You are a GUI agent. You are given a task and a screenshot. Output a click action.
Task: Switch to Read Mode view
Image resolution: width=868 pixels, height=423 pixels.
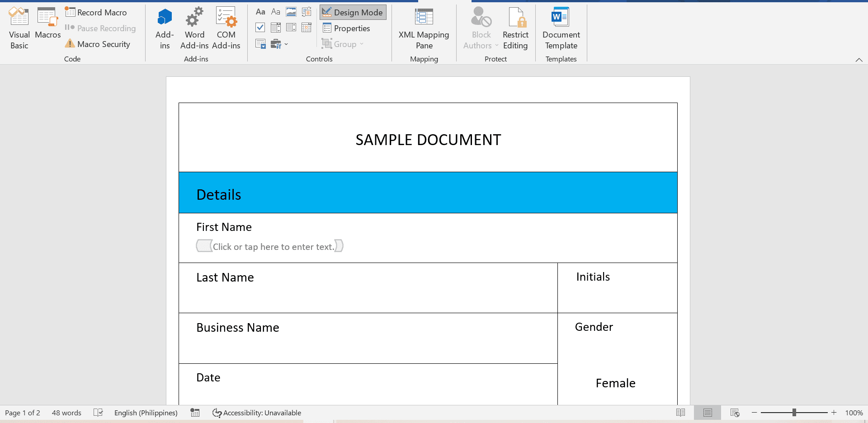click(x=680, y=413)
